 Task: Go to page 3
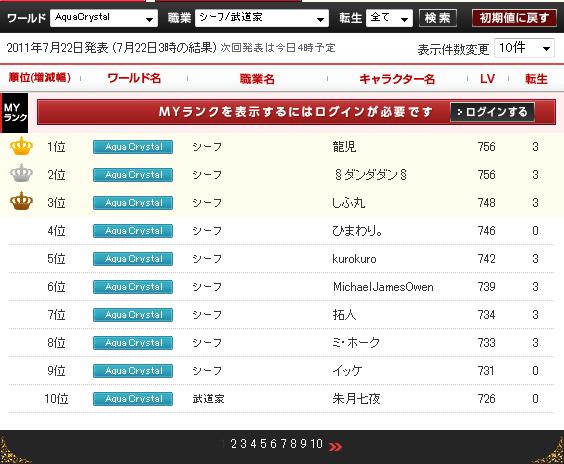pyautogui.click(x=244, y=444)
